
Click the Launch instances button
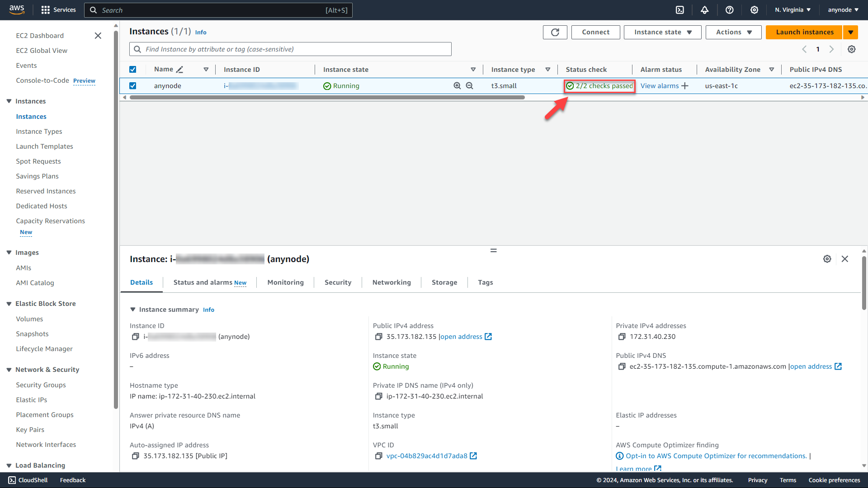pyautogui.click(x=805, y=32)
